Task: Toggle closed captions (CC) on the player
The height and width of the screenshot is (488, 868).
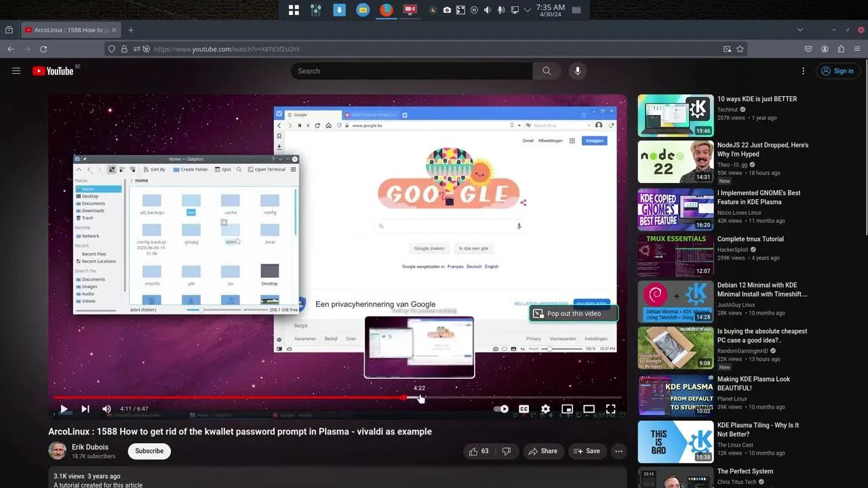Action: pos(524,409)
